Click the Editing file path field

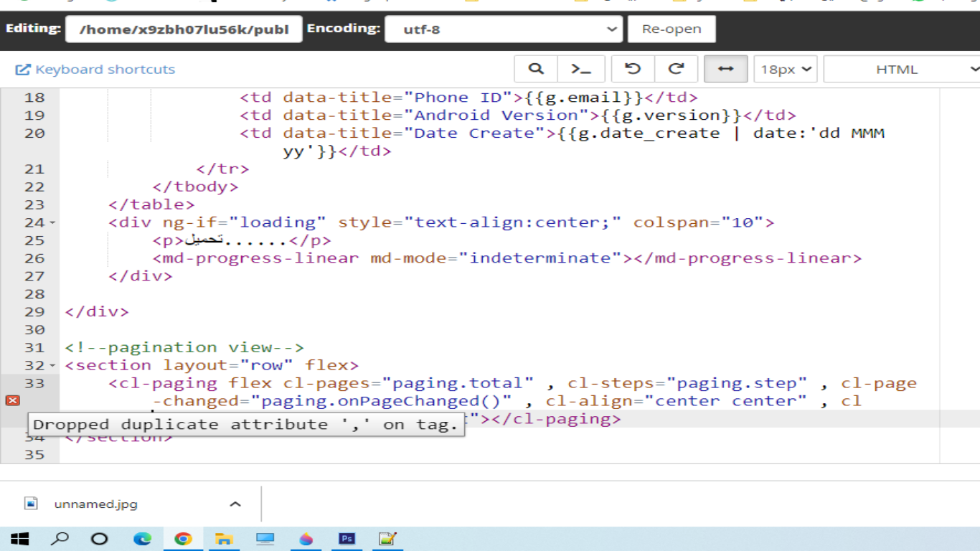[x=184, y=29]
